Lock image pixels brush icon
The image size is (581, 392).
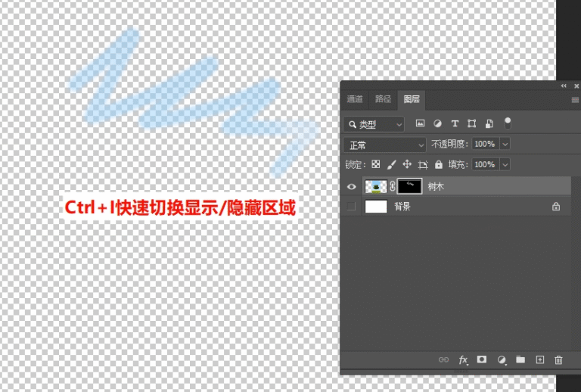coord(392,164)
